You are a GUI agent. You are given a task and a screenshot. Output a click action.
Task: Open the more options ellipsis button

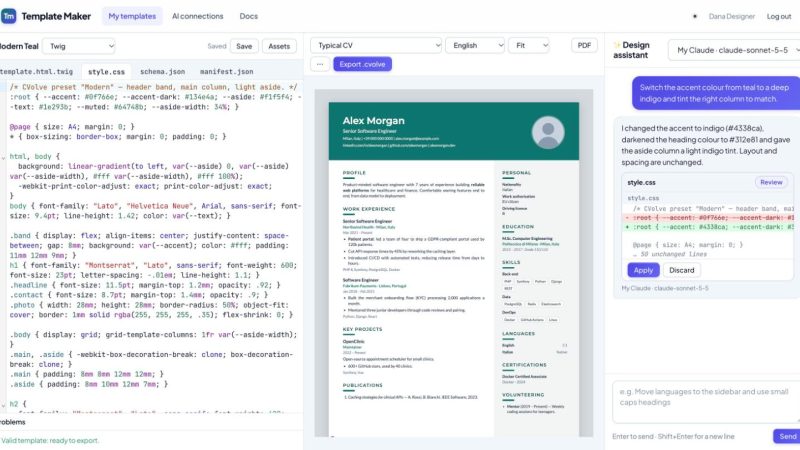tap(320, 64)
